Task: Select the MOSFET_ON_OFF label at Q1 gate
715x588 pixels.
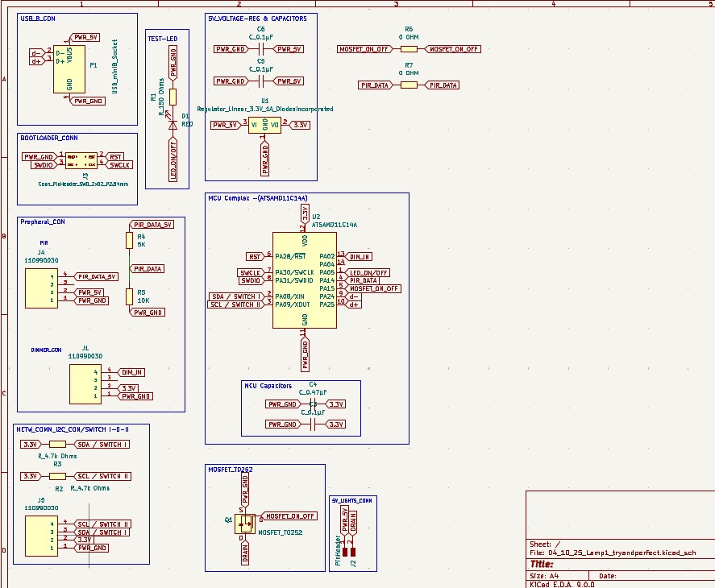Action: pyautogui.click(x=289, y=516)
